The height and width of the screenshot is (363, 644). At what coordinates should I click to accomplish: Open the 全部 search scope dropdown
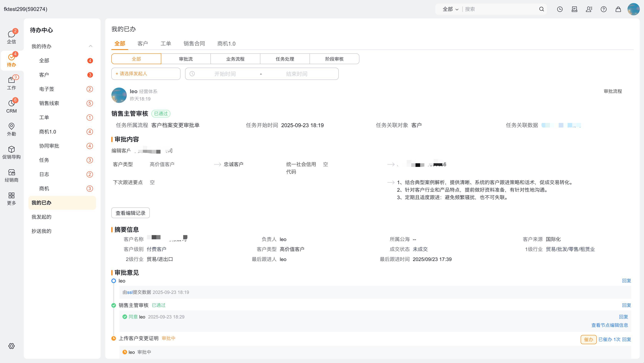click(x=450, y=9)
